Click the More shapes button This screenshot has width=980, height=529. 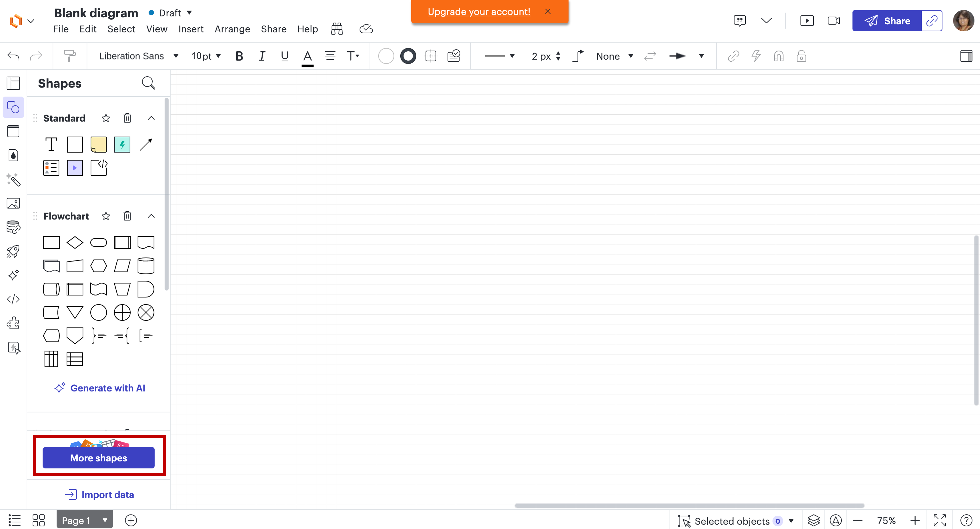(99, 458)
